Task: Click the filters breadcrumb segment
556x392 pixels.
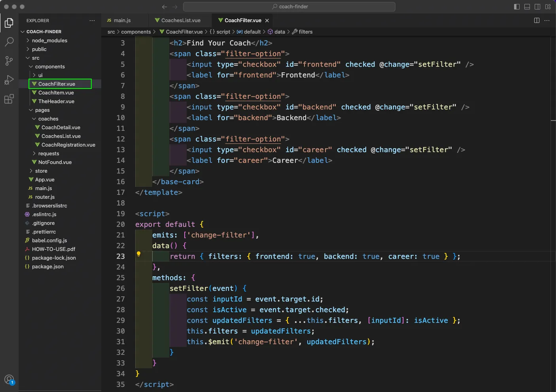Action: 302,32
